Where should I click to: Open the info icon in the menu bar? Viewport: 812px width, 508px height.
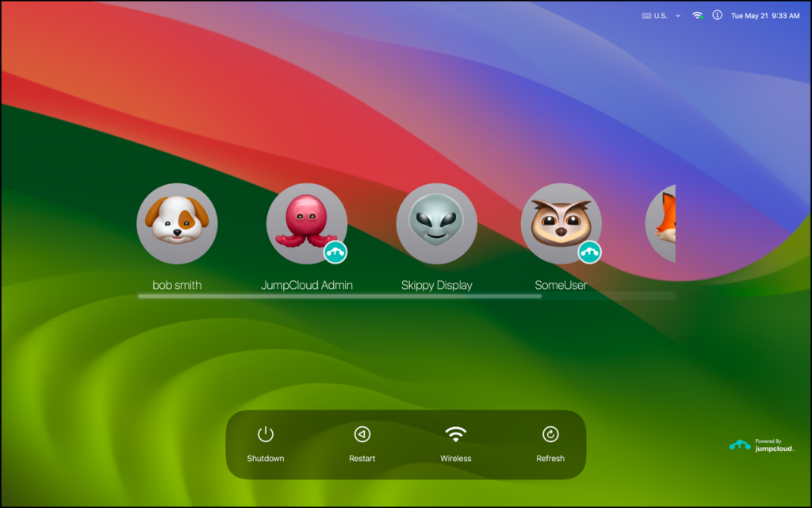pyautogui.click(x=718, y=15)
